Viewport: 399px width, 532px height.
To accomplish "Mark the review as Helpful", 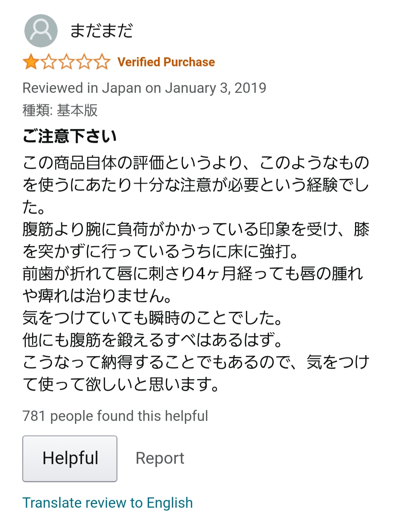I will (70, 458).
